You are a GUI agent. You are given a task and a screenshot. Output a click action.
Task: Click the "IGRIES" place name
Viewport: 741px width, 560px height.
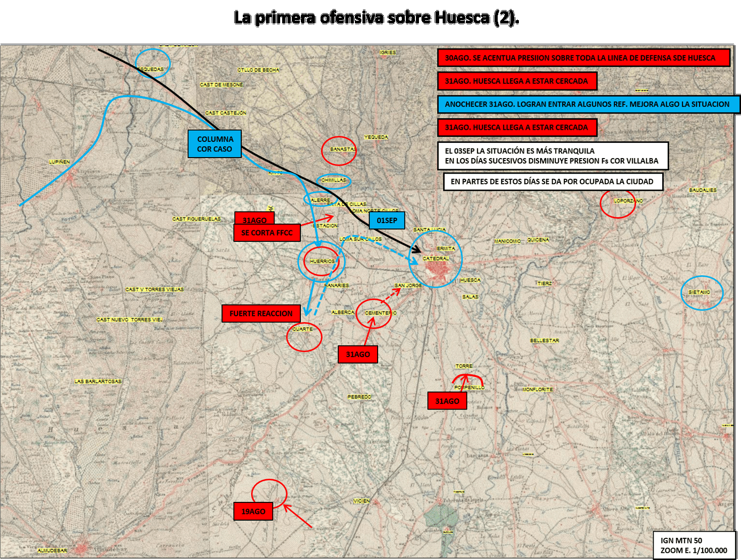[x=388, y=53]
